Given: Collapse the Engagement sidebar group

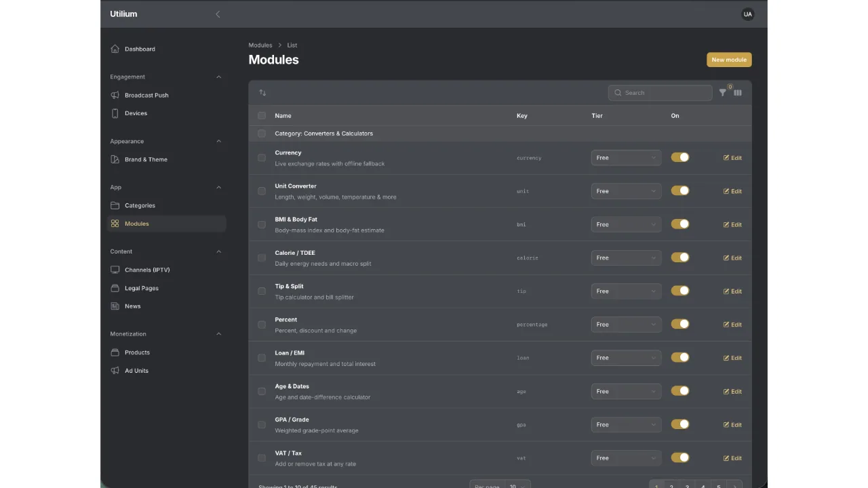Looking at the screenshot, I should coord(218,77).
